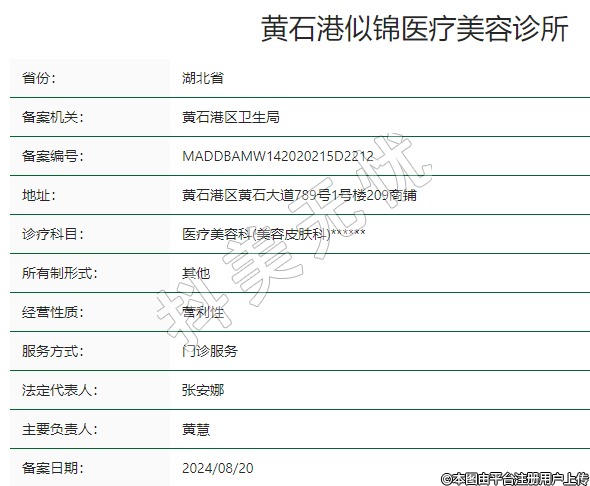The image size is (590, 486).
Task: Click the 所有制形式 label
Action: pos(59,273)
